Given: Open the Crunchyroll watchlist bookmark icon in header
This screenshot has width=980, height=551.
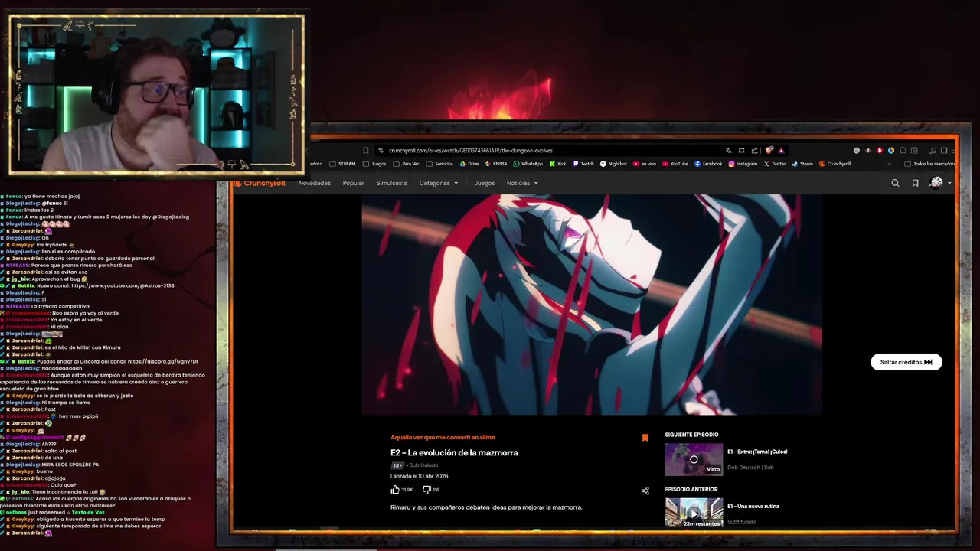Looking at the screenshot, I should coord(915,183).
